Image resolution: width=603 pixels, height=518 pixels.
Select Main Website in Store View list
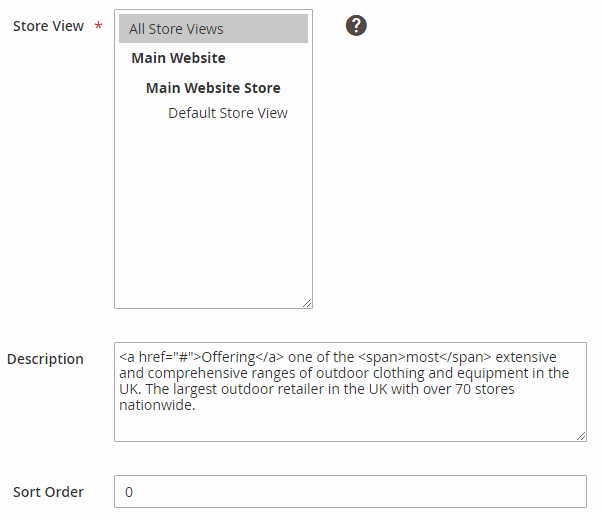pyautogui.click(x=179, y=58)
